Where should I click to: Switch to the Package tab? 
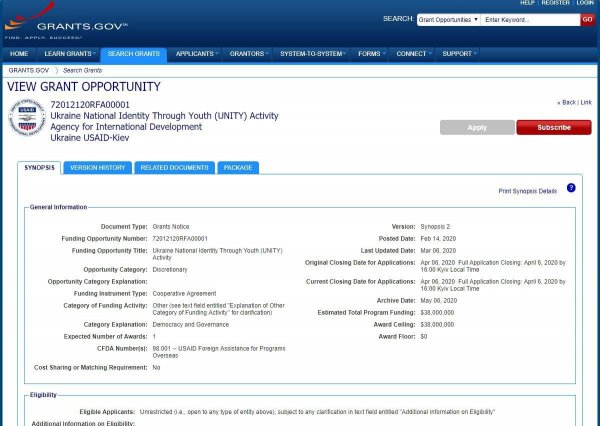pos(237,168)
